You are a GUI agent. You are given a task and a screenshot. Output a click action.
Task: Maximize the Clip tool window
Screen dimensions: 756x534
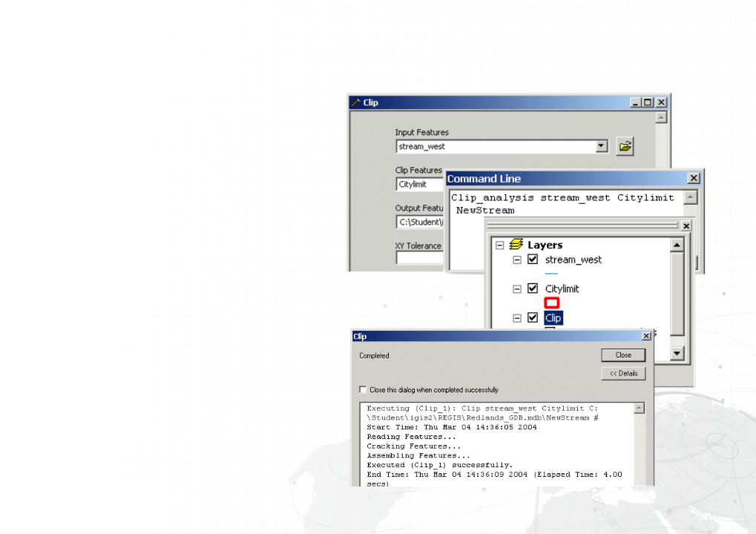click(x=648, y=102)
